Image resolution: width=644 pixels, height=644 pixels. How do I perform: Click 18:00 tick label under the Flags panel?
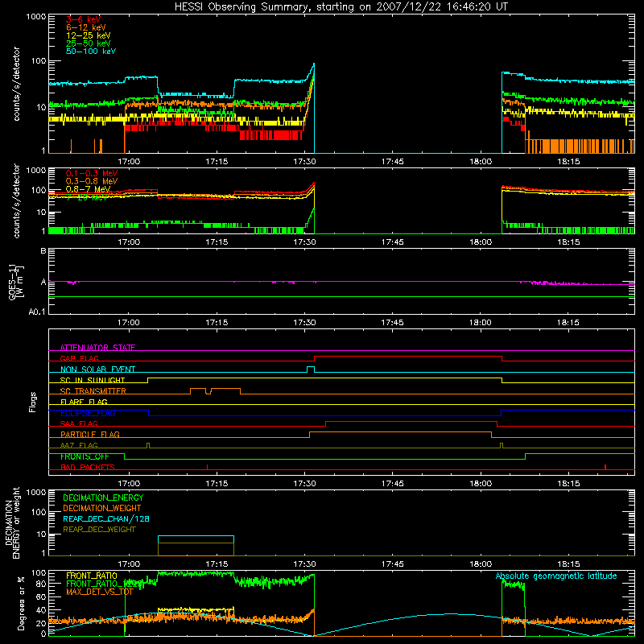pyautogui.click(x=481, y=484)
